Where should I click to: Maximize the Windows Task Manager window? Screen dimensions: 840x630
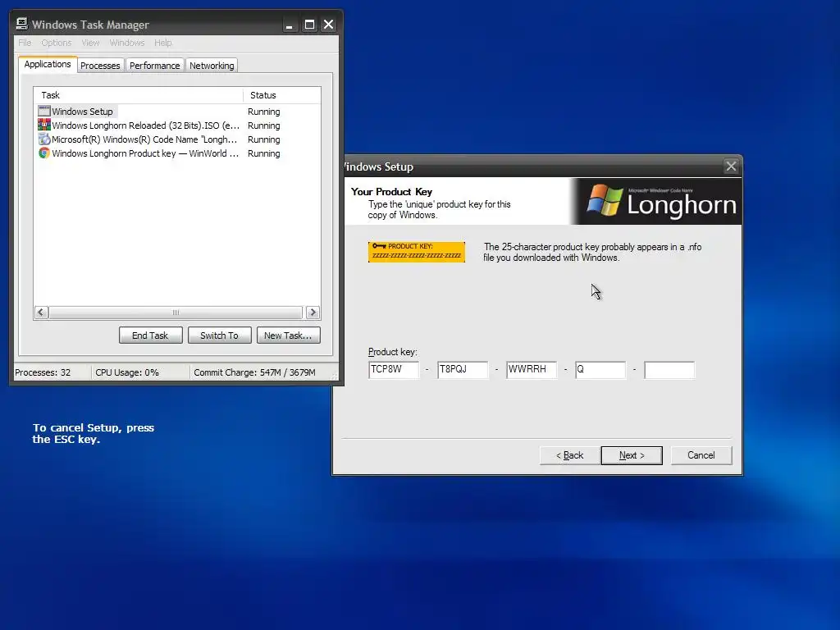[309, 25]
